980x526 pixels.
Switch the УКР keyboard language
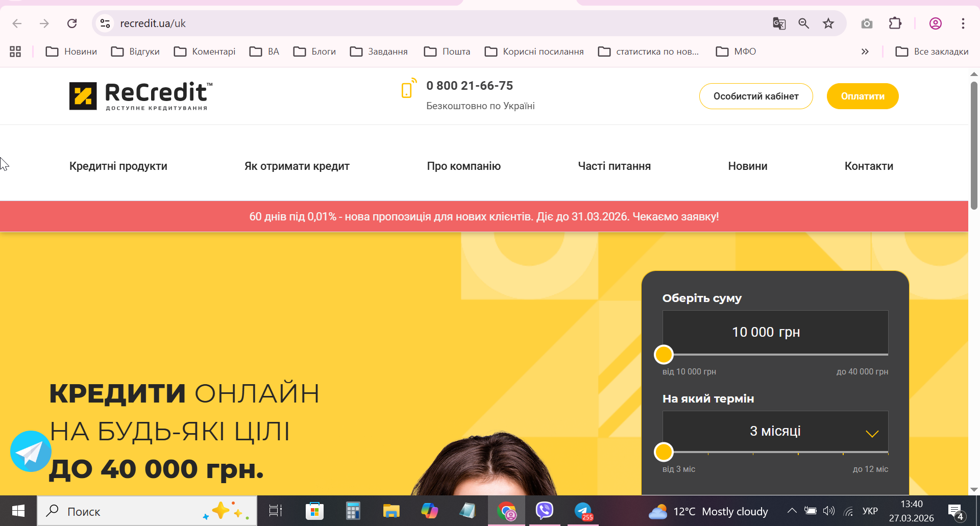pyautogui.click(x=870, y=511)
